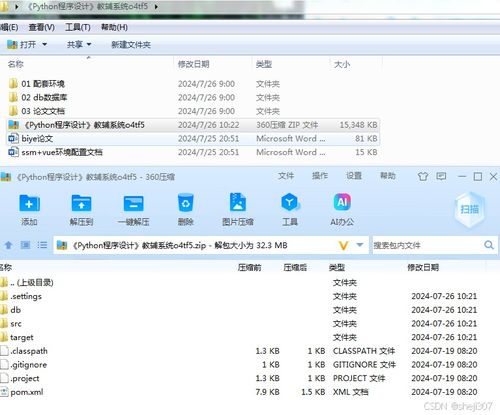500x415 pixels.
Task: Click the 新建文件夹 (New folder) button
Action: pyautogui.click(x=131, y=45)
